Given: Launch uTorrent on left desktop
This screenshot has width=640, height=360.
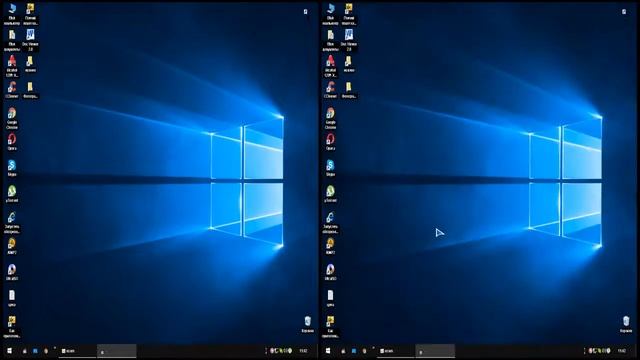Looking at the screenshot, I should [x=12, y=194].
